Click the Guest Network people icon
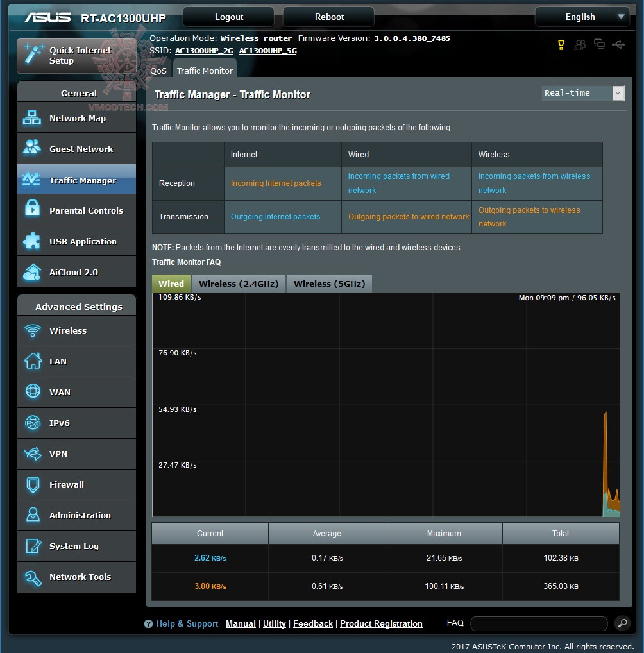644x653 pixels. point(32,148)
